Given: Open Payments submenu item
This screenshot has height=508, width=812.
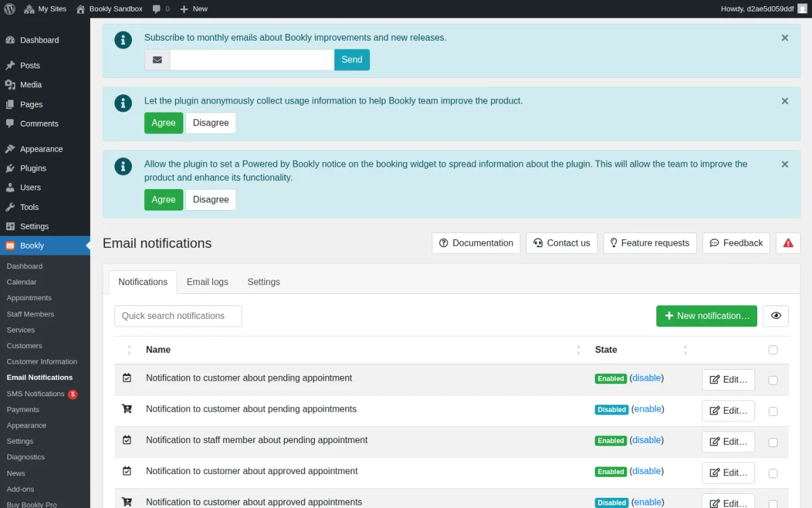Looking at the screenshot, I should point(23,410).
